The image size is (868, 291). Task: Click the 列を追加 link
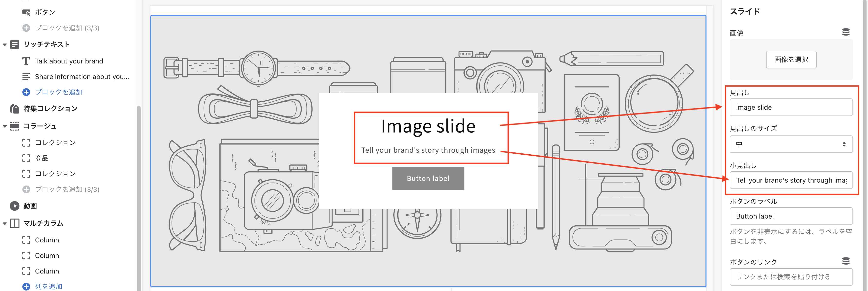(x=48, y=286)
